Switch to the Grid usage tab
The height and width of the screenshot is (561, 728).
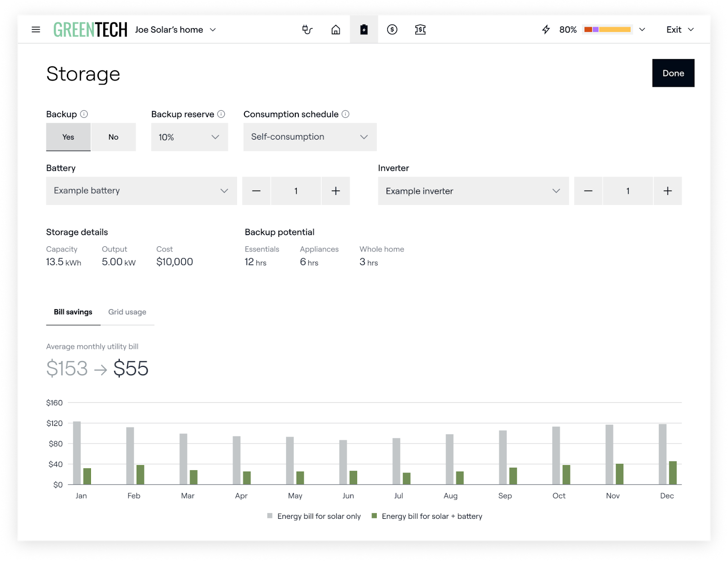127,312
